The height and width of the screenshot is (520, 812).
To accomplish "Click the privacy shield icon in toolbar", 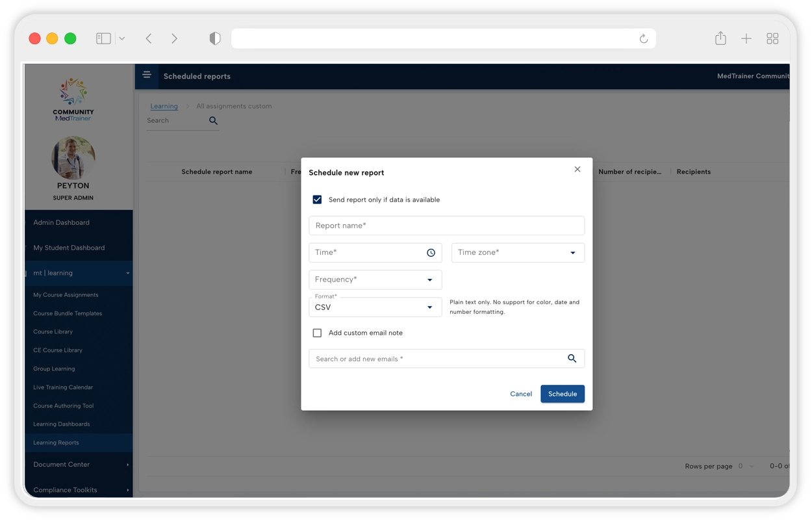I will [x=215, y=39].
